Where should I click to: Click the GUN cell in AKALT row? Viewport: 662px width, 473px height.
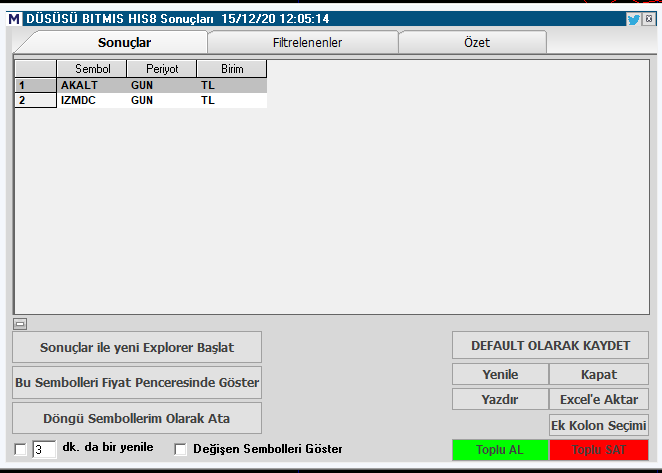coord(162,85)
